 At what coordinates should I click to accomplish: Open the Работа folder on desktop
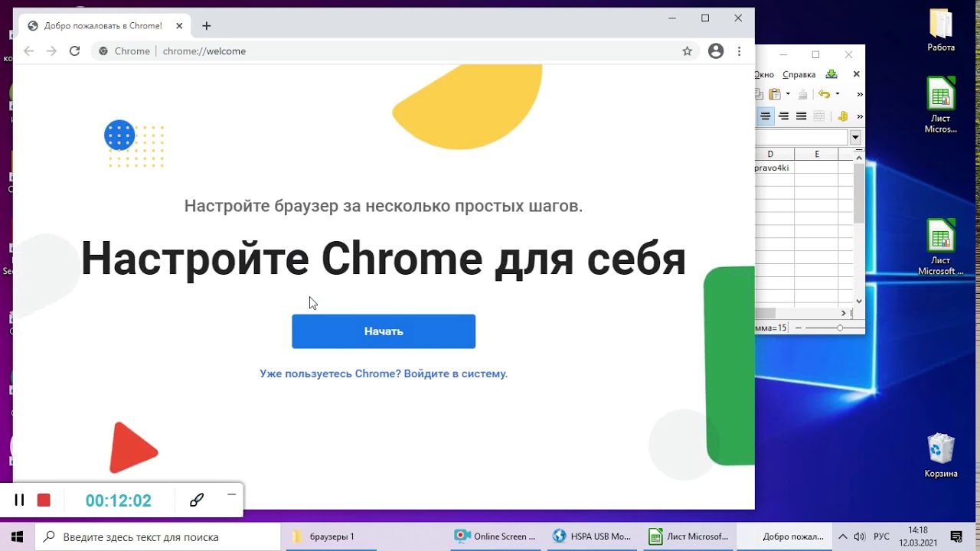click(941, 31)
